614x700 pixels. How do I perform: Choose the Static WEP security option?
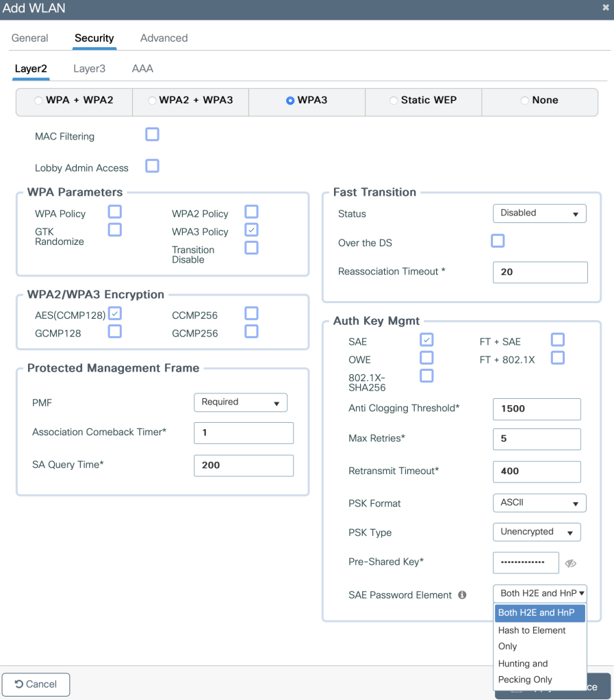click(x=394, y=101)
